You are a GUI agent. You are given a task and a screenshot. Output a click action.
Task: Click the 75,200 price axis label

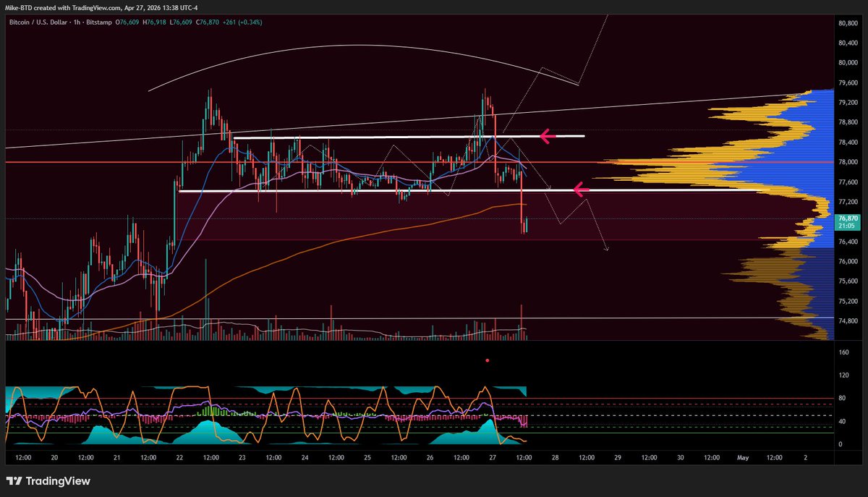[848, 301]
